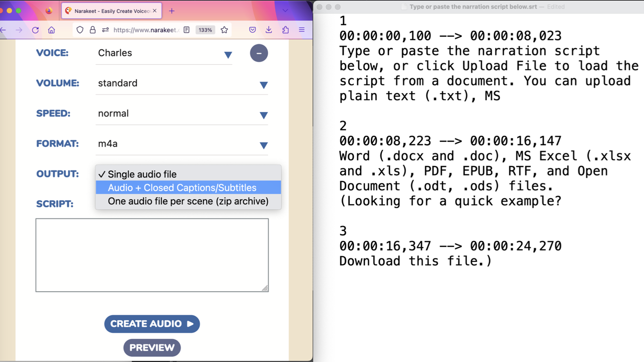644x362 pixels.
Task: Click the OUTPUT: label
Action: 57,174
